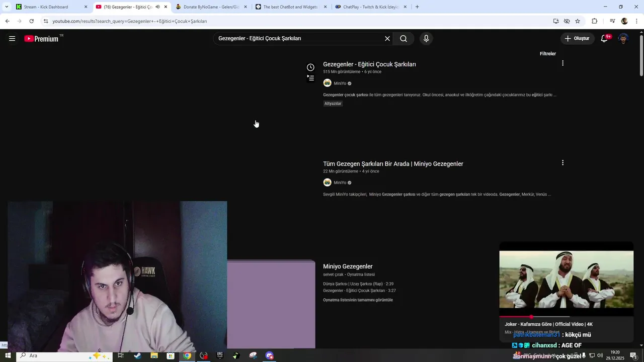Open video Gezegenler - Eğitici Çocuk Şarkıları title
The width and height of the screenshot is (644, 362).
369,64
